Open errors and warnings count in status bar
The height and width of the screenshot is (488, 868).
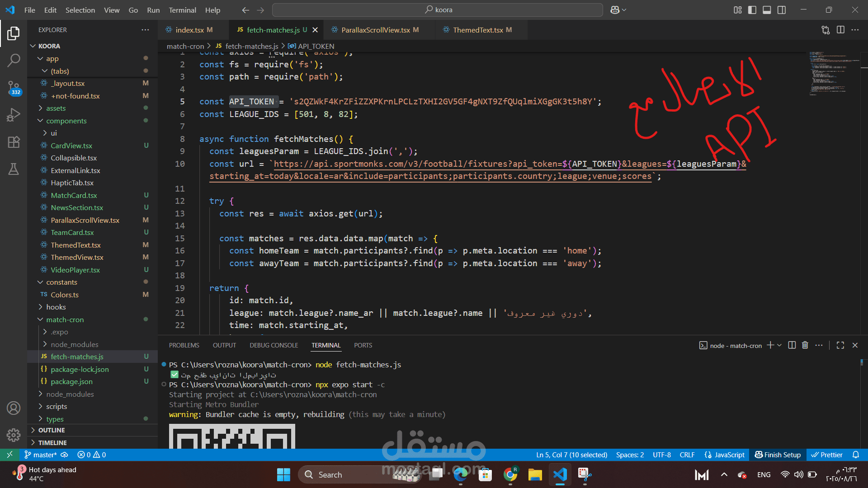(x=92, y=455)
